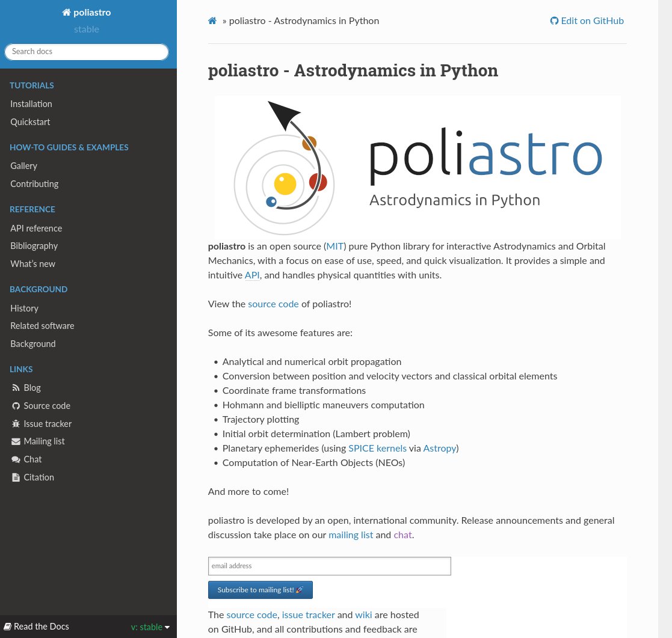
Task: View What's new page
Action: pyautogui.click(x=32, y=264)
